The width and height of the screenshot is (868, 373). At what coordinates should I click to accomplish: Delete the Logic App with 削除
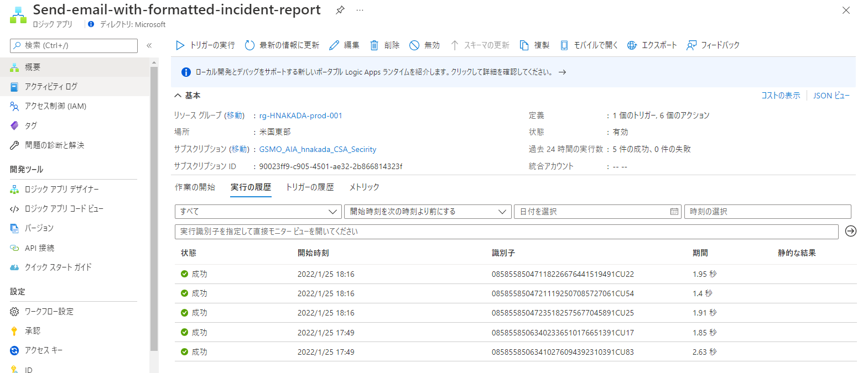click(384, 45)
